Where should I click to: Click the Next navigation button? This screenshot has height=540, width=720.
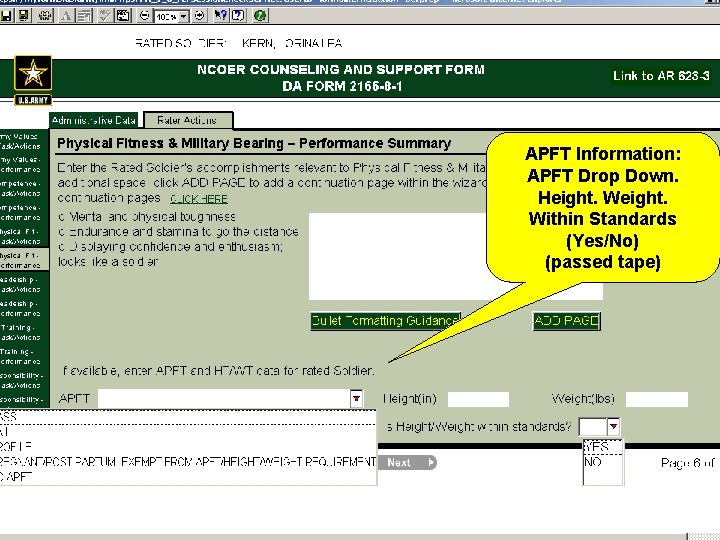tap(407, 462)
